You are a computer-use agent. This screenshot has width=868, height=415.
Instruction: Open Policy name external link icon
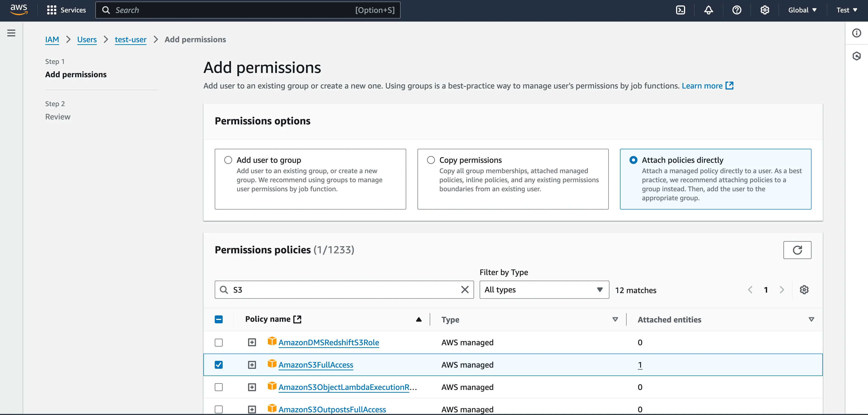click(x=297, y=319)
